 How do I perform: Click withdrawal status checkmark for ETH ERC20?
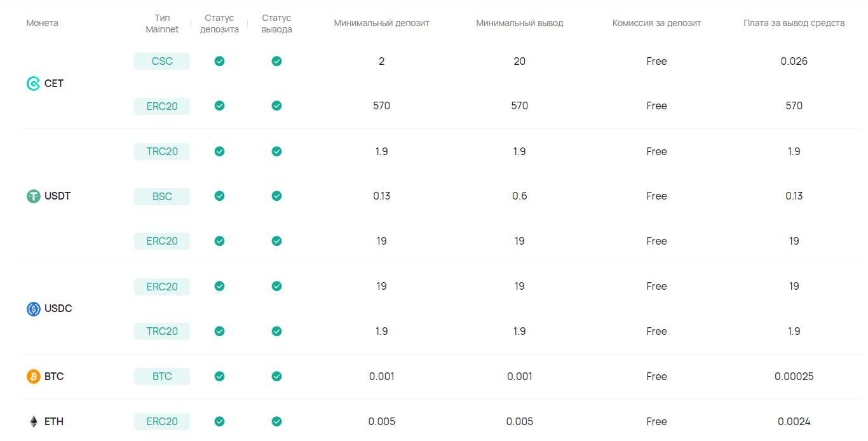(276, 421)
